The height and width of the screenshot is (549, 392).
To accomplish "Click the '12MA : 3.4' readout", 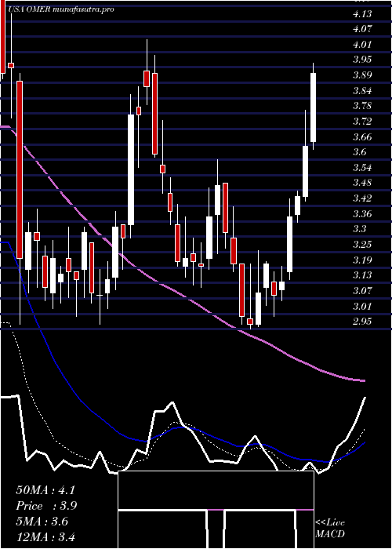I will click(45, 536).
